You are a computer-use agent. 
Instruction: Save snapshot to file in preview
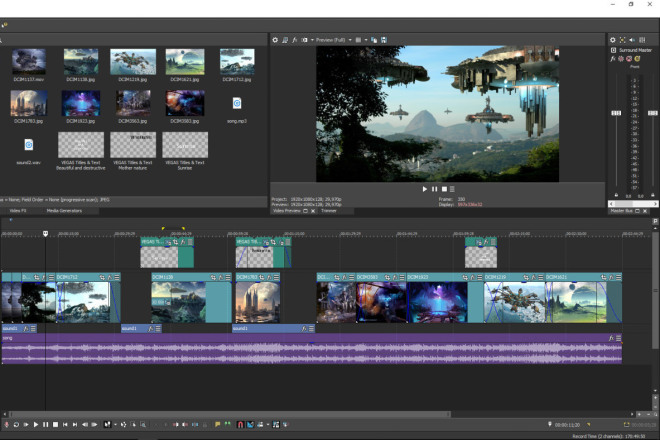point(383,40)
